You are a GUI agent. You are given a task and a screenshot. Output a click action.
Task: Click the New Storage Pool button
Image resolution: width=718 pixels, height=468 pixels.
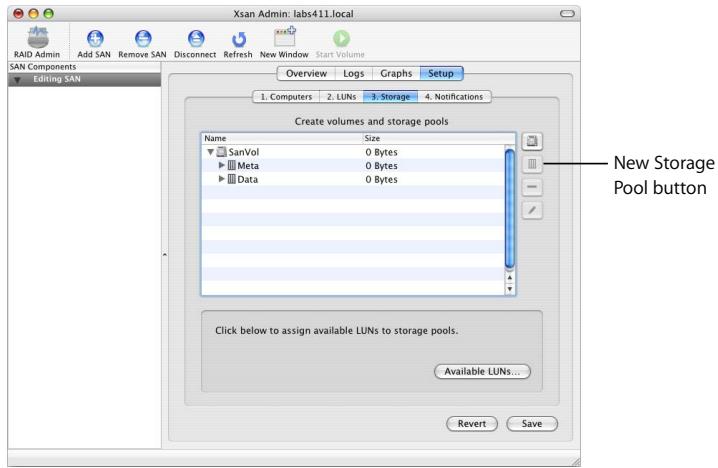click(532, 164)
